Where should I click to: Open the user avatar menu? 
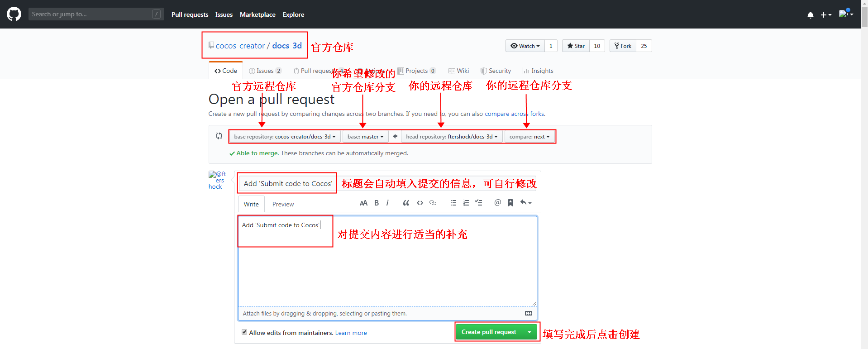point(846,14)
